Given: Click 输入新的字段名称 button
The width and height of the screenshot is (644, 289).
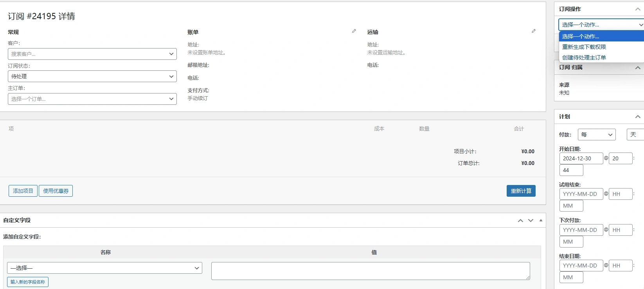Looking at the screenshot, I should pos(28,282).
